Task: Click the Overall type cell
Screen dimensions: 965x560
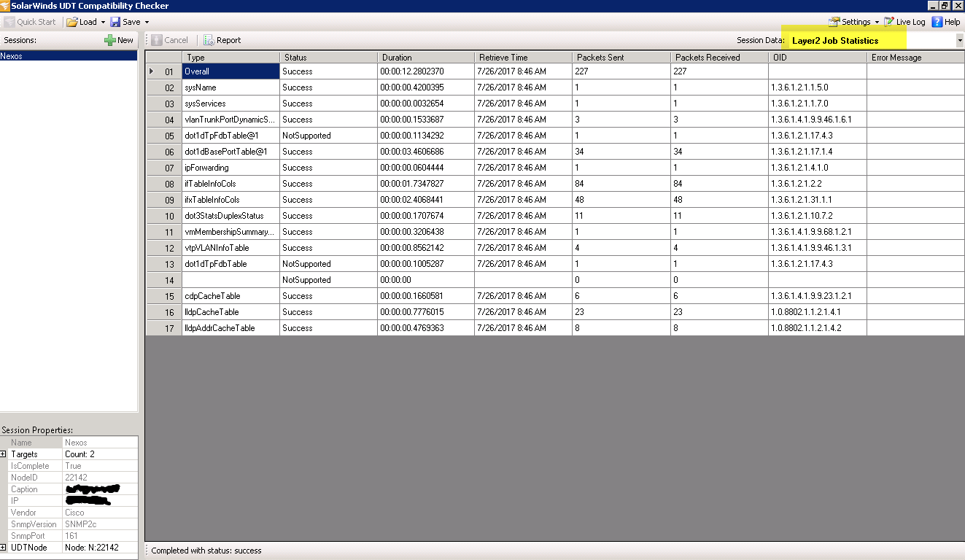Action: [230, 71]
